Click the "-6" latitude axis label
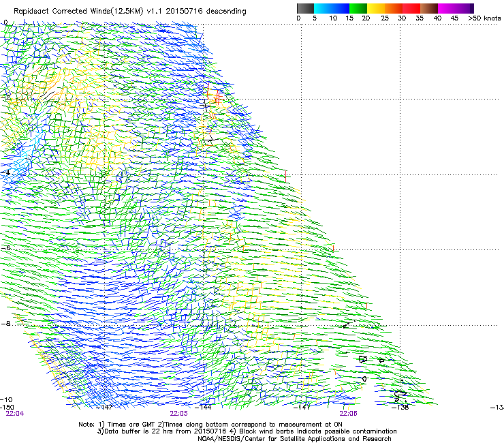Screen dimensions: 504x443 (6, 247)
